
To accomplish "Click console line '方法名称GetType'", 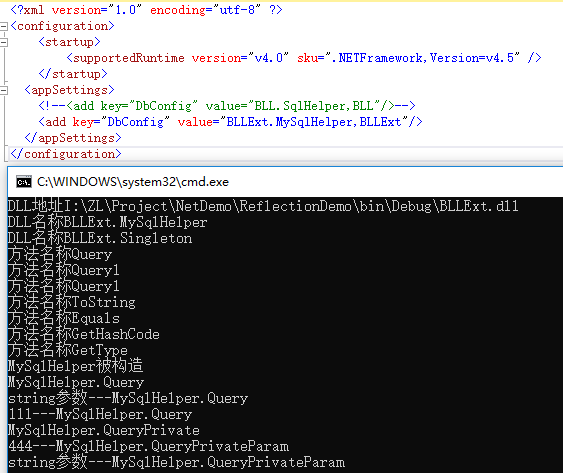I will 68,350.
